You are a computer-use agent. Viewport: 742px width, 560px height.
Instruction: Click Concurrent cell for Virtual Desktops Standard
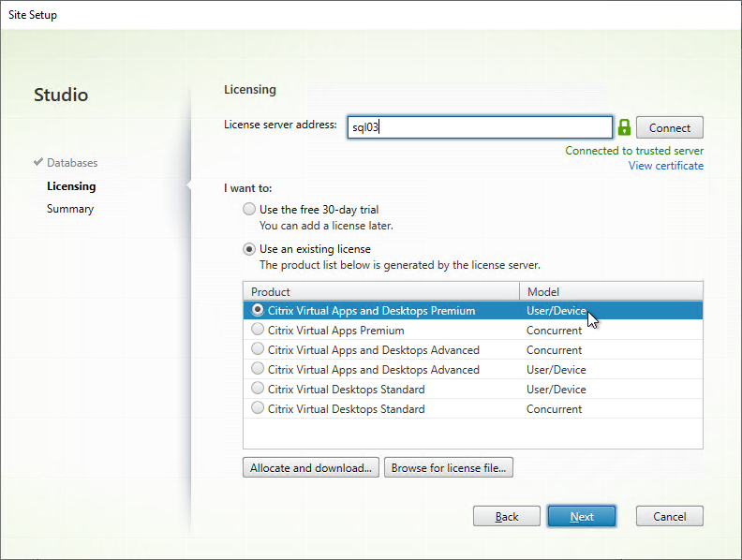[x=554, y=409]
